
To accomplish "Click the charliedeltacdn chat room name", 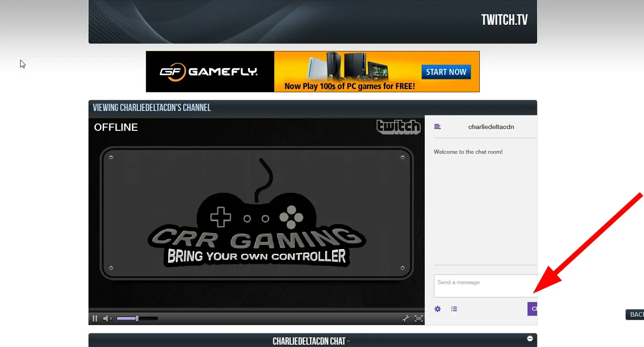I will pos(491,127).
